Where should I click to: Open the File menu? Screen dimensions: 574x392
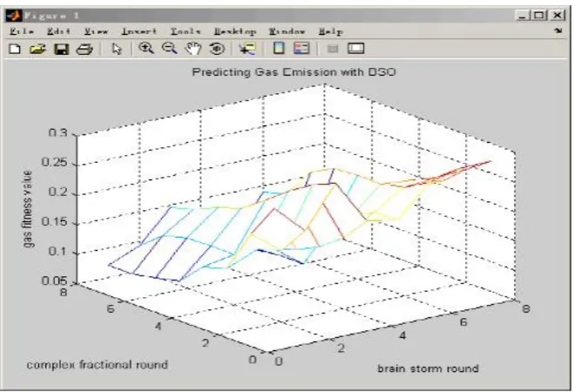pyautogui.click(x=22, y=31)
